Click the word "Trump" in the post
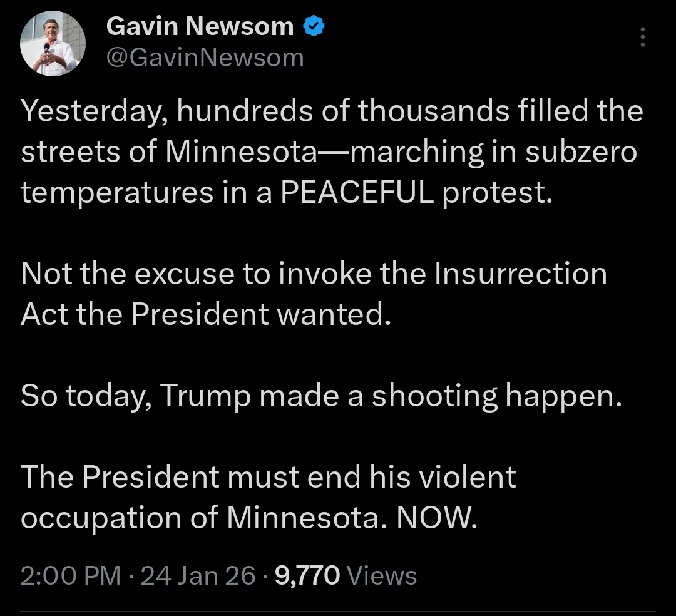Image resolution: width=676 pixels, height=616 pixels. coord(205,396)
